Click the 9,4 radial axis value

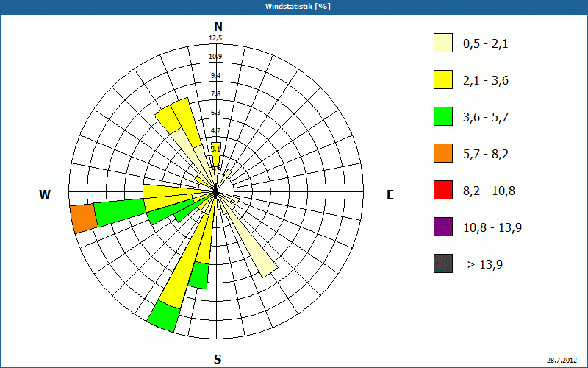click(x=215, y=76)
